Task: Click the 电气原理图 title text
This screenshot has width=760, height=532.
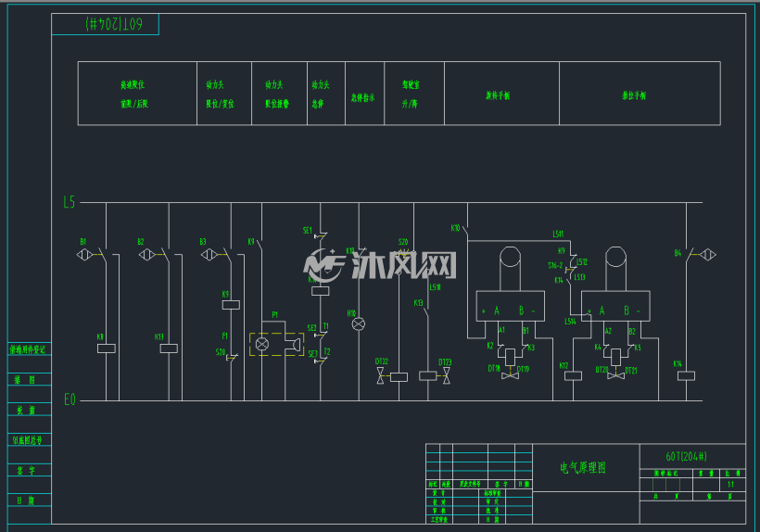Action: (583, 467)
